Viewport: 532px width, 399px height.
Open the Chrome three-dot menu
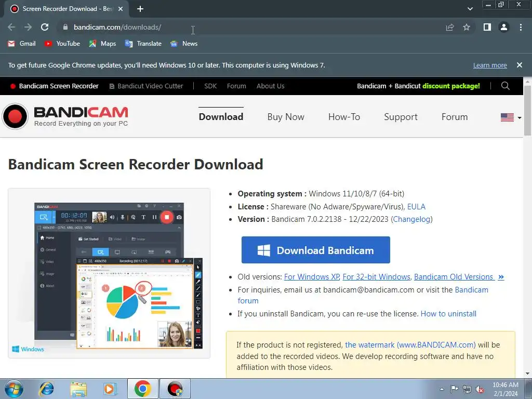coord(521,27)
